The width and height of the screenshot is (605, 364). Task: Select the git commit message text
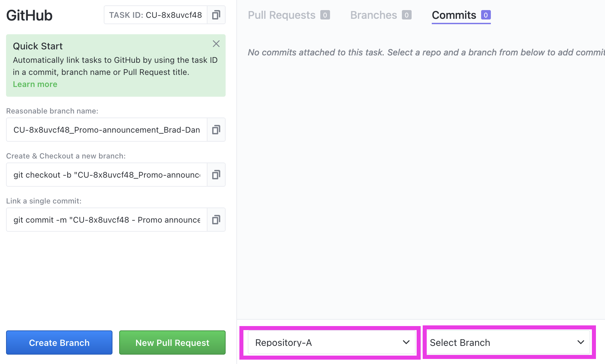(106, 220)
